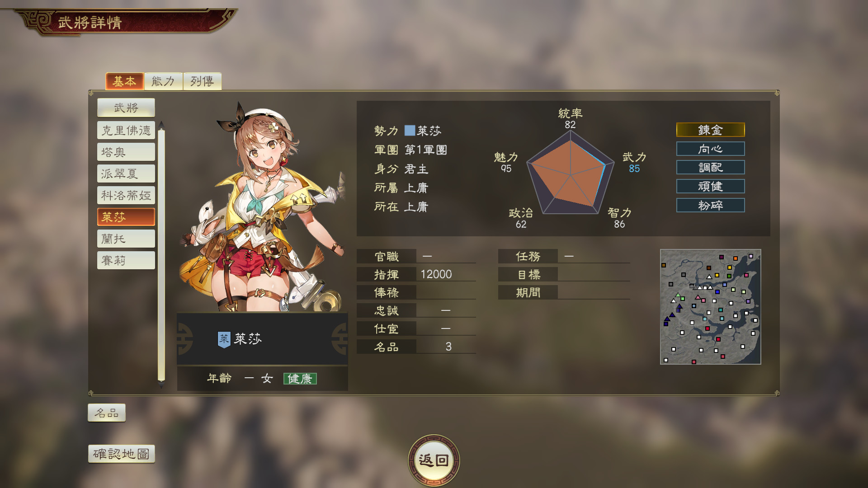Select 科洛蒂婭 in officer list
This screenshot has height=488, width=868.
(x=126, y=195)
